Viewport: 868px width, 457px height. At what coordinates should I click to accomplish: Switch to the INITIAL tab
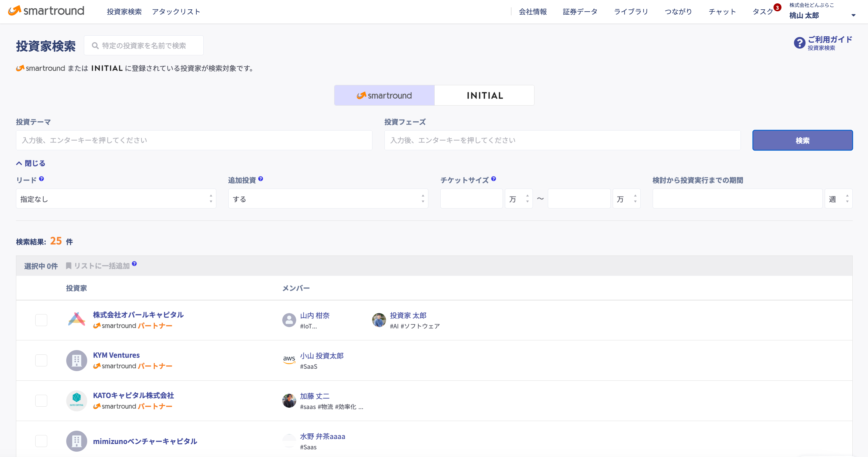tap(484, 96)
